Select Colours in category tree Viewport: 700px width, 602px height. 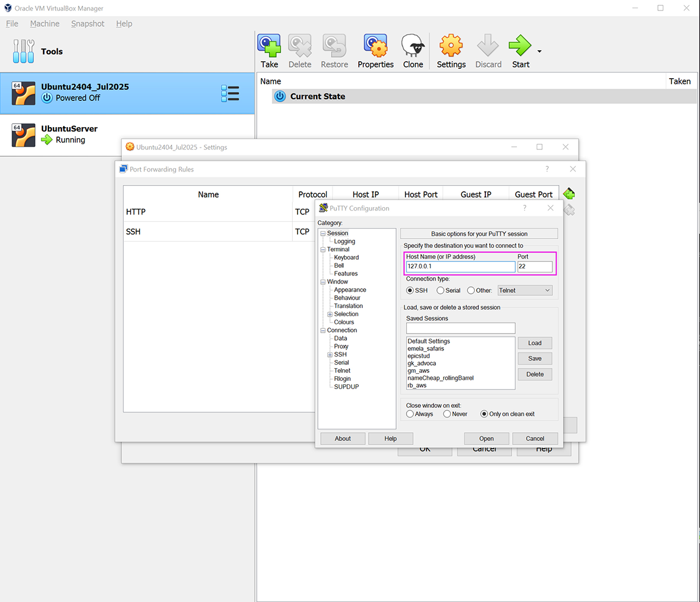[344, 322]
